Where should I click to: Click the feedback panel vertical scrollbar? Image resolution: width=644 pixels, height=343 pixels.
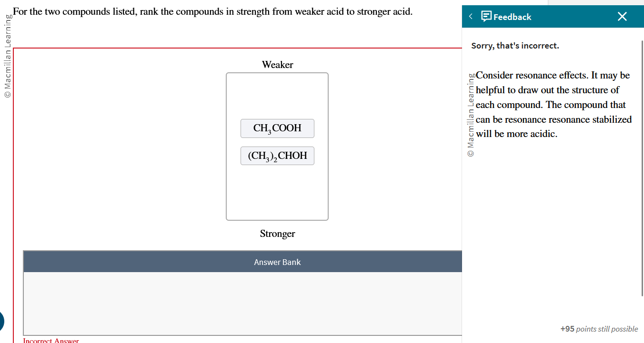[x=642, y=167]
